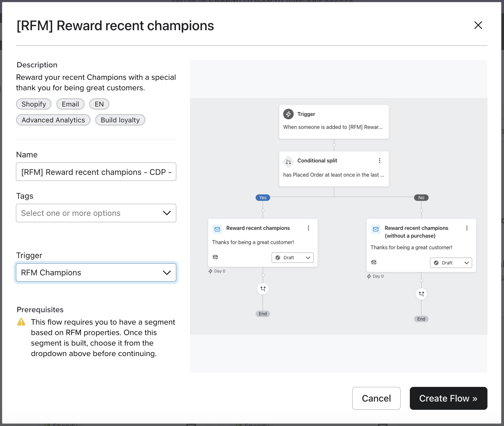Click the Trigger lightning icon in the flow preview
The height and width of the screenshot is (426, 504).
(288, 114)
